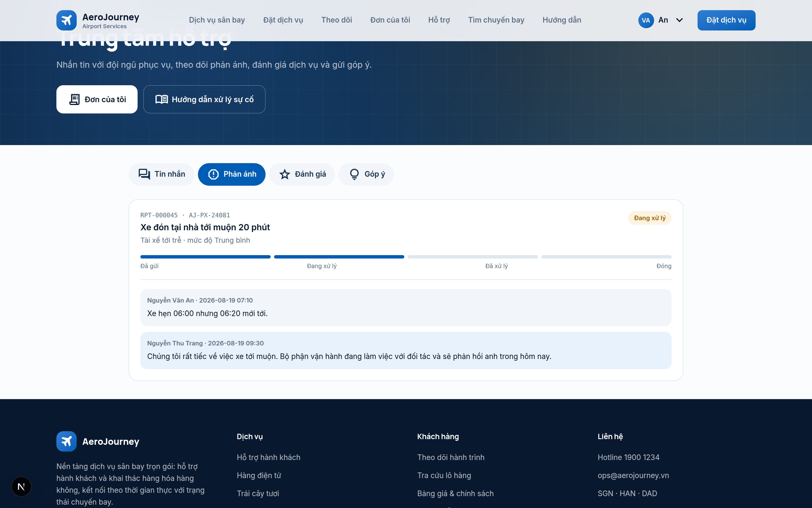Open Tra cứu lô hàng footer link
This screenshot has height=508, width=812.
pos(444,476)
